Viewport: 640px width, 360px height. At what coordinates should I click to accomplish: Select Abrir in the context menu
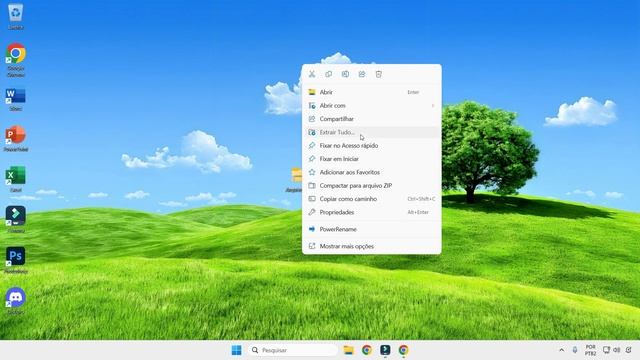[x=371, y=92]
